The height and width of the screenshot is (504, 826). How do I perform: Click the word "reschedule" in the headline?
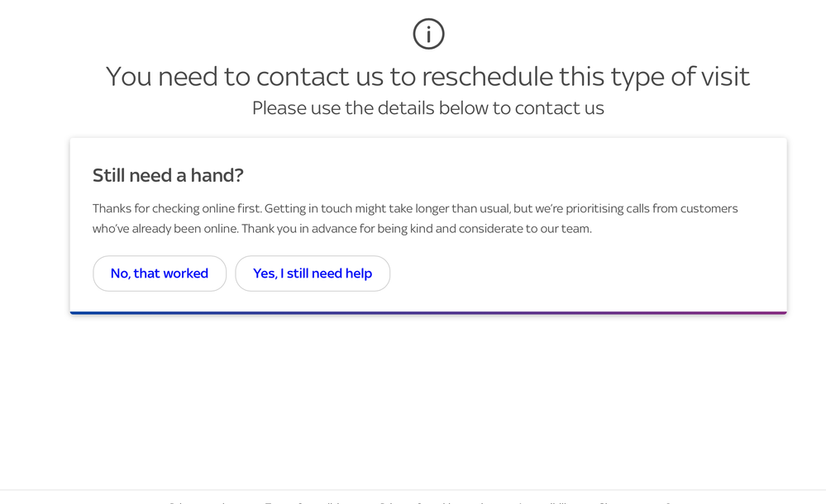point(486,76)
